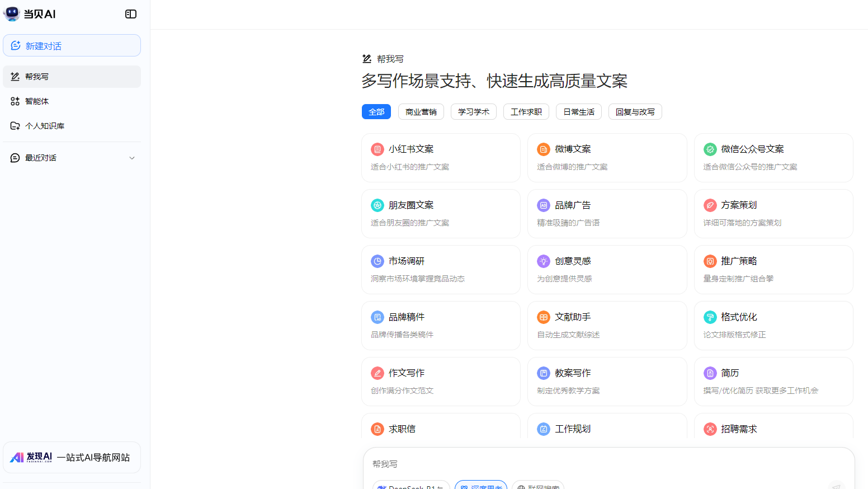
Task: Open the 教案写作 card icon
Action: tap(544, 373)
